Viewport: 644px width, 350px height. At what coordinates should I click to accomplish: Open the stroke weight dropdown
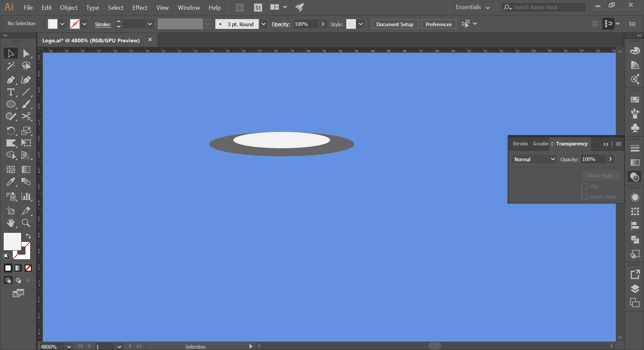(150, 24)
